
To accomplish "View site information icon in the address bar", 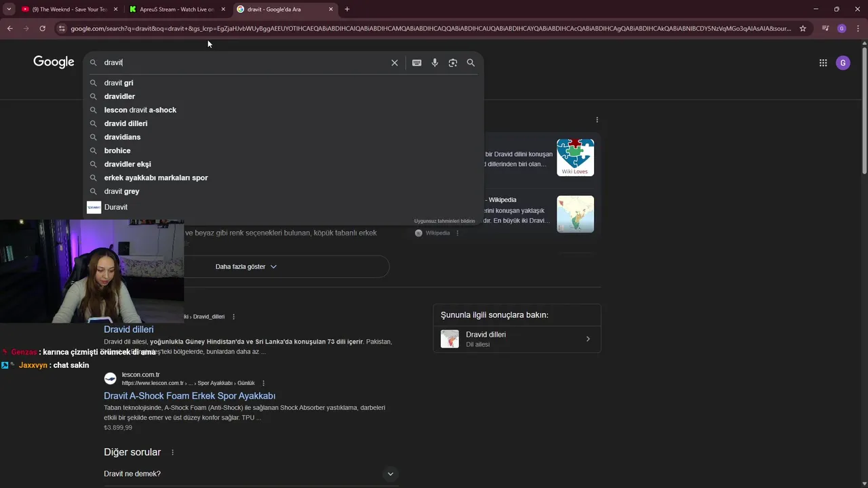I will click(x=62, y=28).
